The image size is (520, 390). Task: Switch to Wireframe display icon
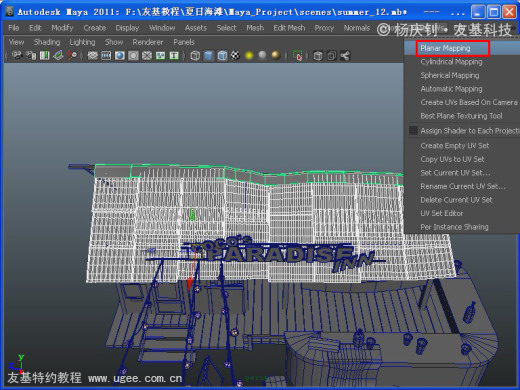pos(195,55)
